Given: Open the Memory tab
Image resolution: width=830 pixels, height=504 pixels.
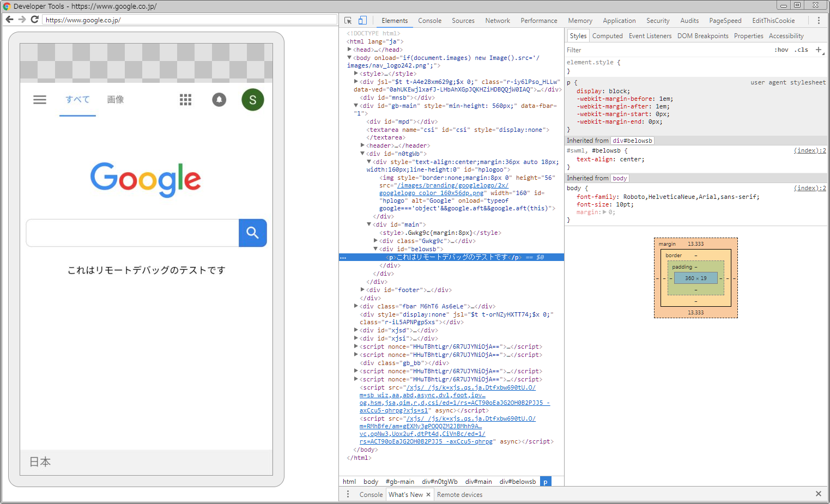Looking at the screenshot, I should [580, 21].
